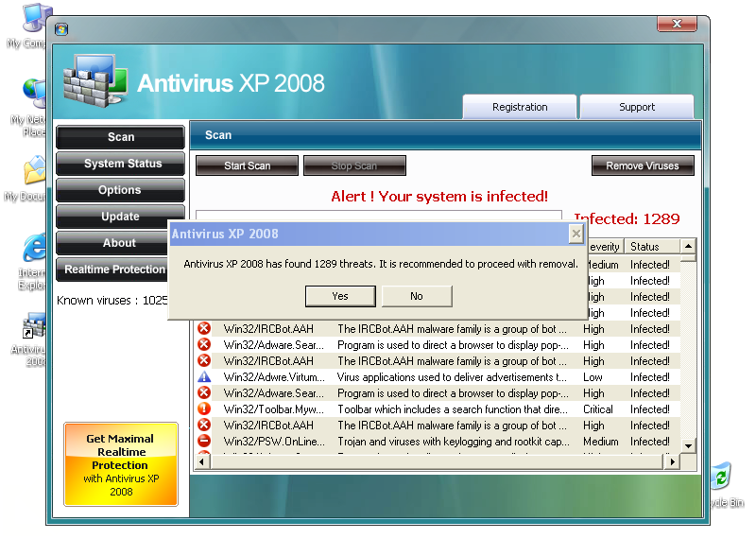Click the Start Scan button
Image resolution: width=756 pixels, height=539 pixels.
pos(247,165)
